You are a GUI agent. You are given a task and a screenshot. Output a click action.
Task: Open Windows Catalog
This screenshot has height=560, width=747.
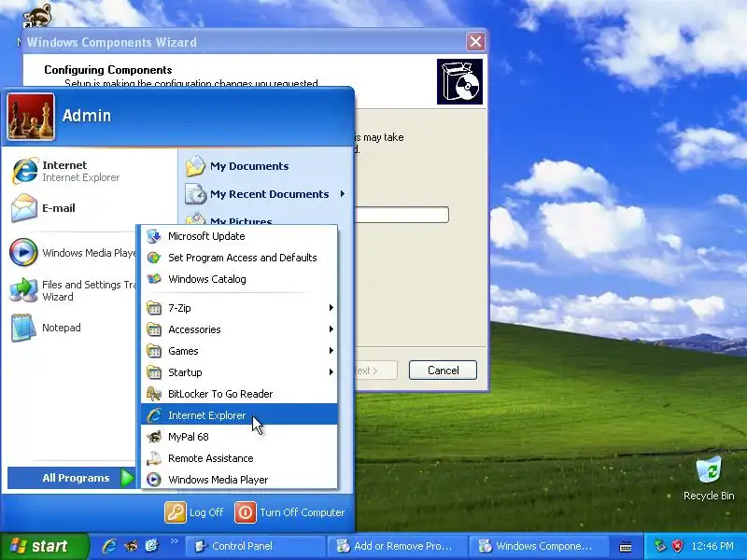(x=239, y=279)
